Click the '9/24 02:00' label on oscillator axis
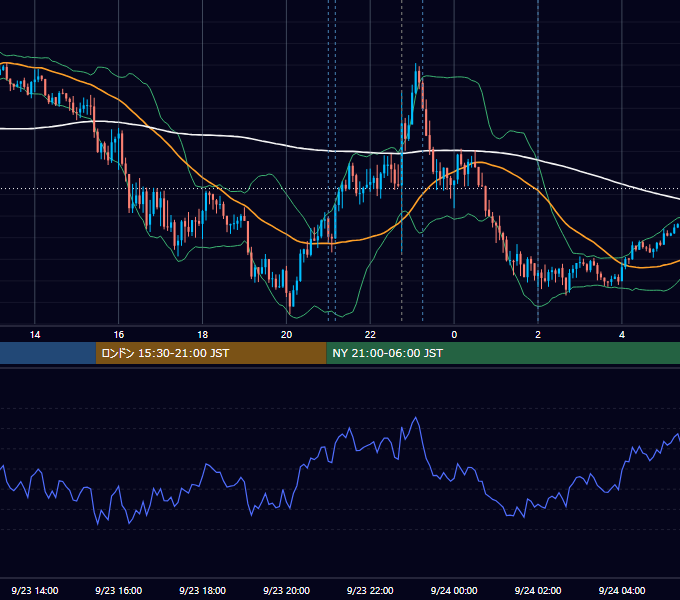The image size is (680, 600). pos(538,590)
